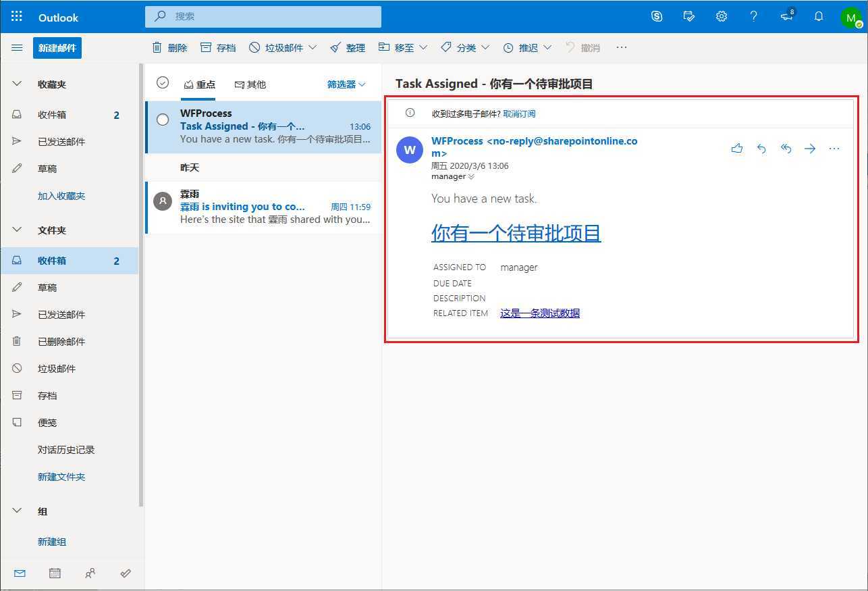
Task: Click the info icon beside unsubscribe notice
Action: coord(410,113)
